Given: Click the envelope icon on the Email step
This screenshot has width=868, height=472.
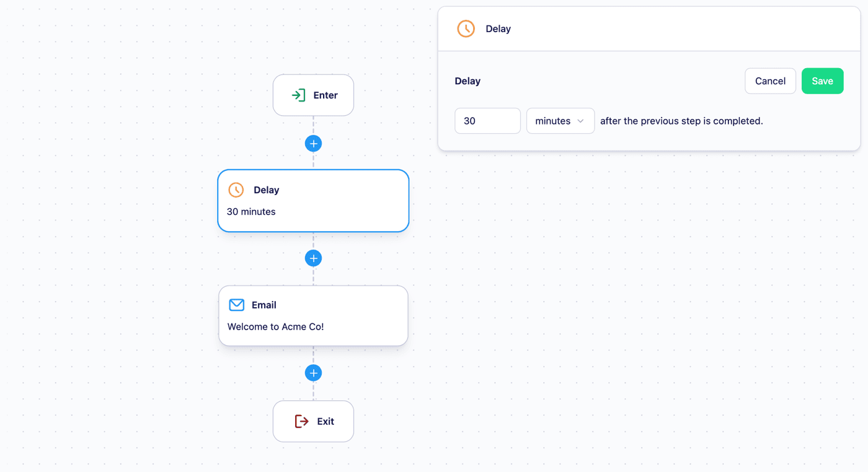Looking at the screenshot, I should (x=236, y=305).
